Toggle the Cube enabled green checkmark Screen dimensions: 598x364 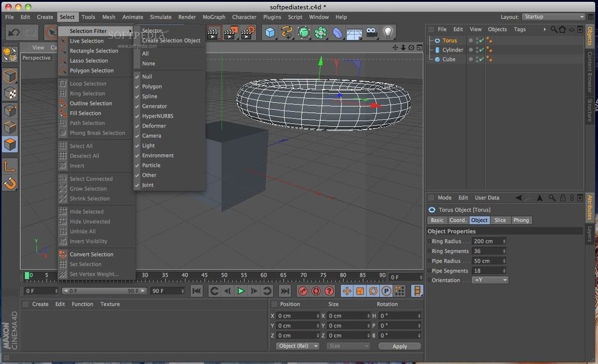tap(481, 59)
